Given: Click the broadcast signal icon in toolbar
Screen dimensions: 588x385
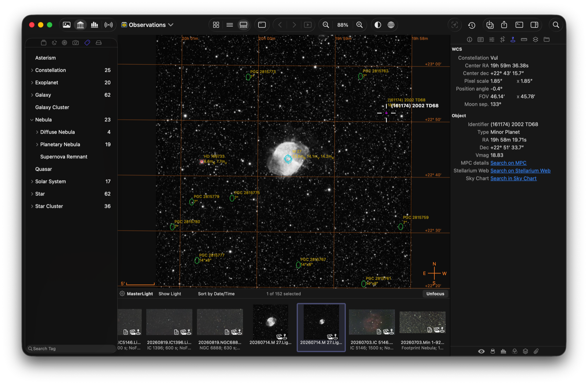Looking at the screenshot, I should tap(108, 25).
